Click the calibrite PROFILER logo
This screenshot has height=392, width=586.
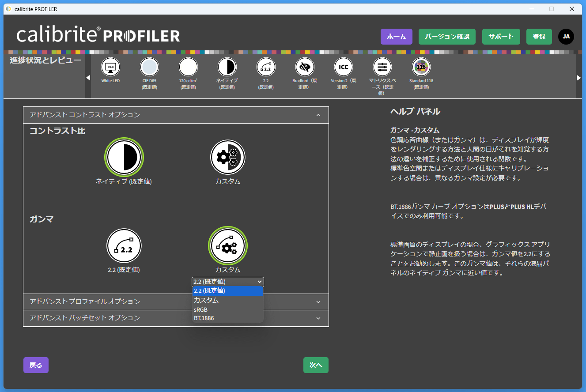(98, 35)
